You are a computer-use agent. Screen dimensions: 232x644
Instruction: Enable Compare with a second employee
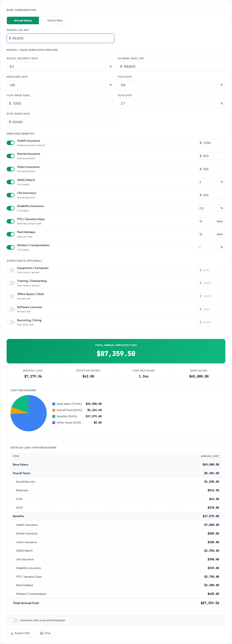click(x=14, y=620)
